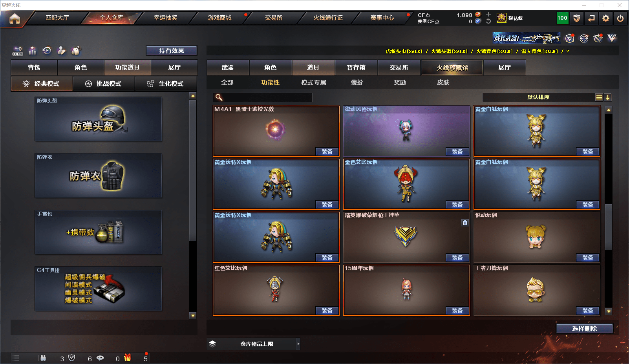Add CF points with plus icon

(488, 15)
